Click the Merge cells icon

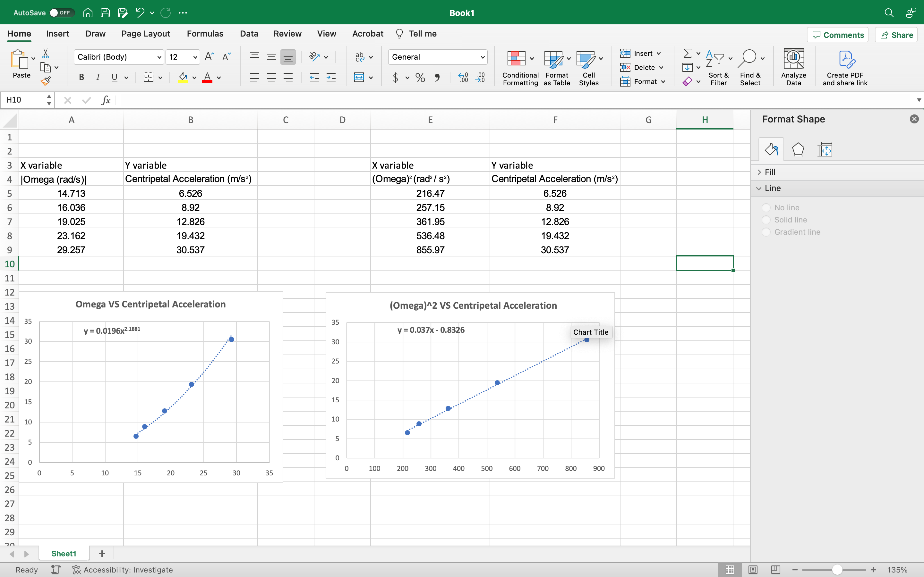coord(359,78)
